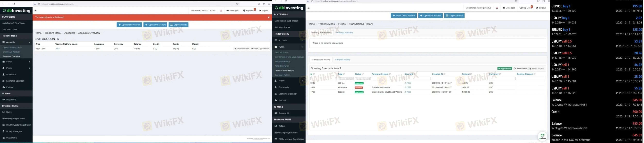The width and height of the screenshot is (644, 143).
Task: Click the support chat widget icon bottom right
Action: 542,136
